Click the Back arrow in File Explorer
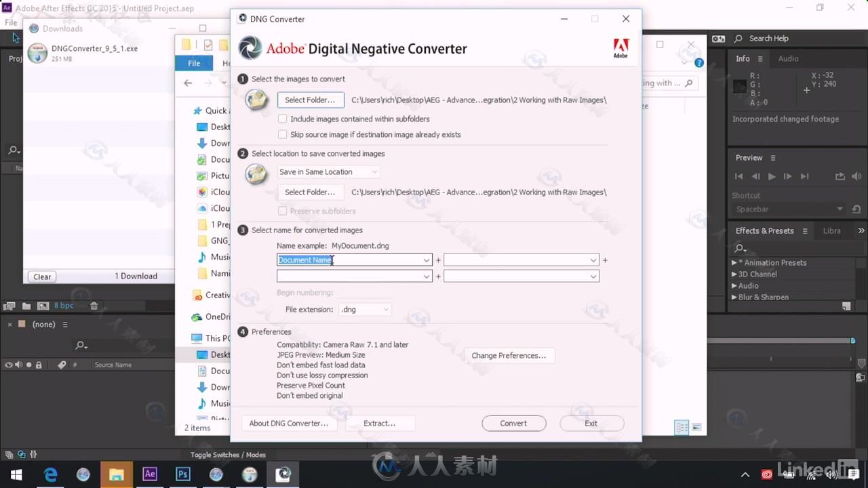The height and width of the screenshot is (488, 868). [x=188, y=83]
